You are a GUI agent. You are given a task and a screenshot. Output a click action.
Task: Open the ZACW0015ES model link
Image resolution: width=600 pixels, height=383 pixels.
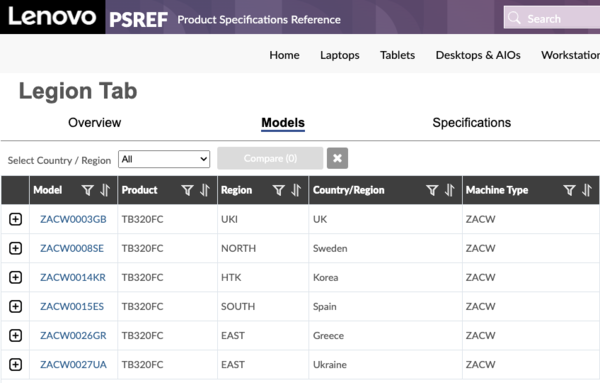coord(72,306)
